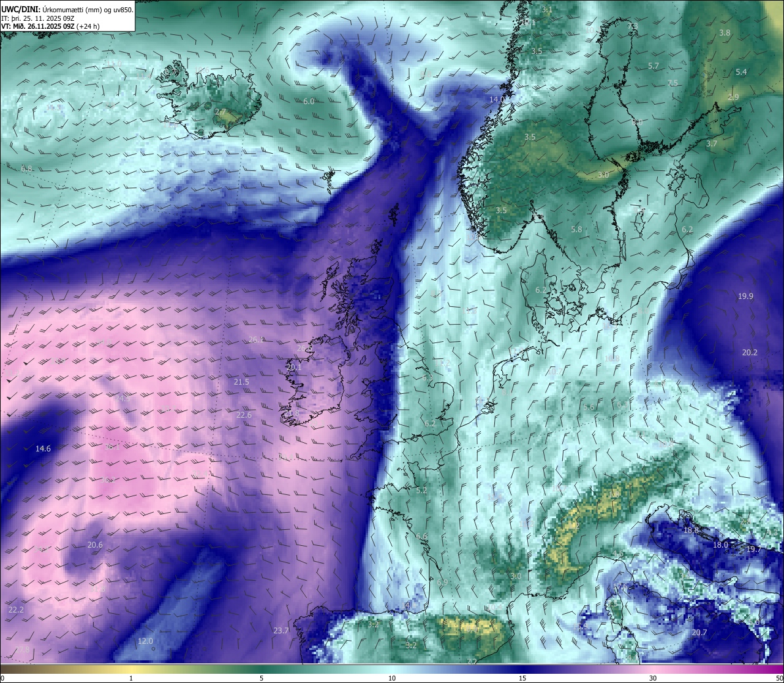Click the 19.7 value label

(753, 549)
